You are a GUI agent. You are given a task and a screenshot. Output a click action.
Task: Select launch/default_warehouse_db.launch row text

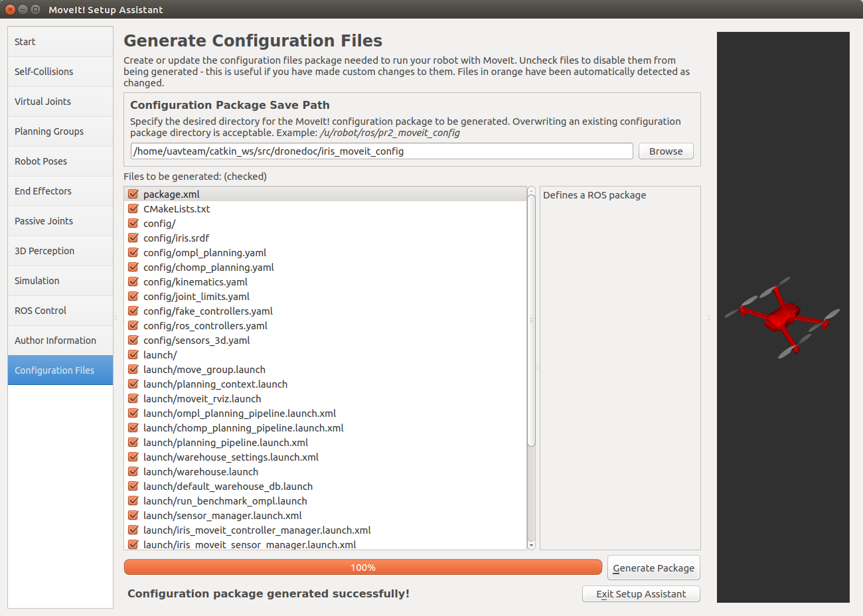(x=228, y=487)
